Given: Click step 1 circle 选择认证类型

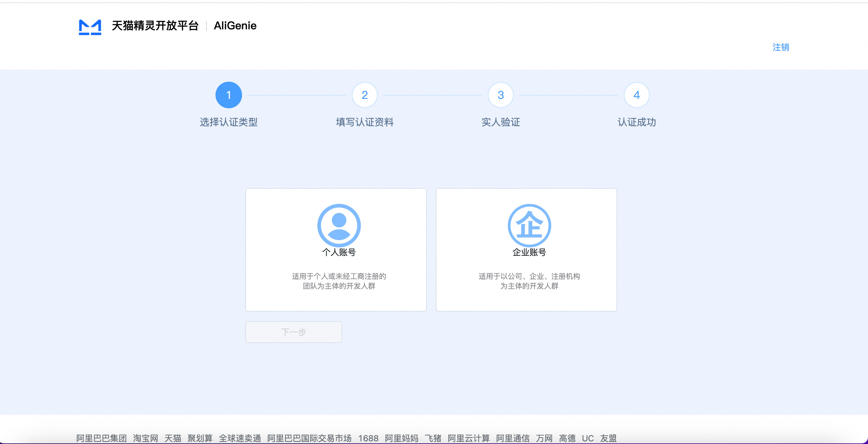Looking at the screenshot, I should point(229,95).
